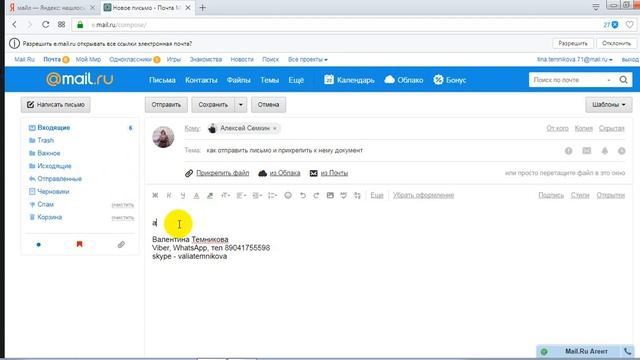Open Файлы tab in header
Image resolution: width=640 pixels, height=360 pixels.
coord(238,80)
